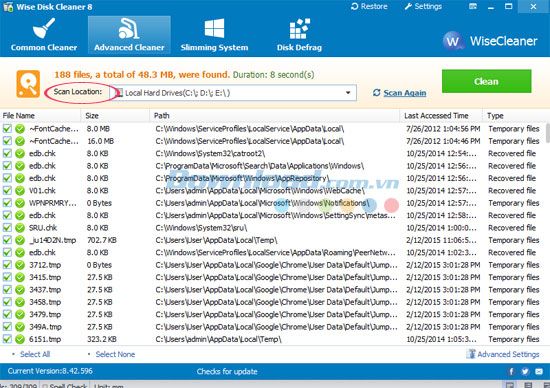Screen dimensions: 550x388
Task: Click green status icon for WPNPRMRY row
Action: (20, 203)
